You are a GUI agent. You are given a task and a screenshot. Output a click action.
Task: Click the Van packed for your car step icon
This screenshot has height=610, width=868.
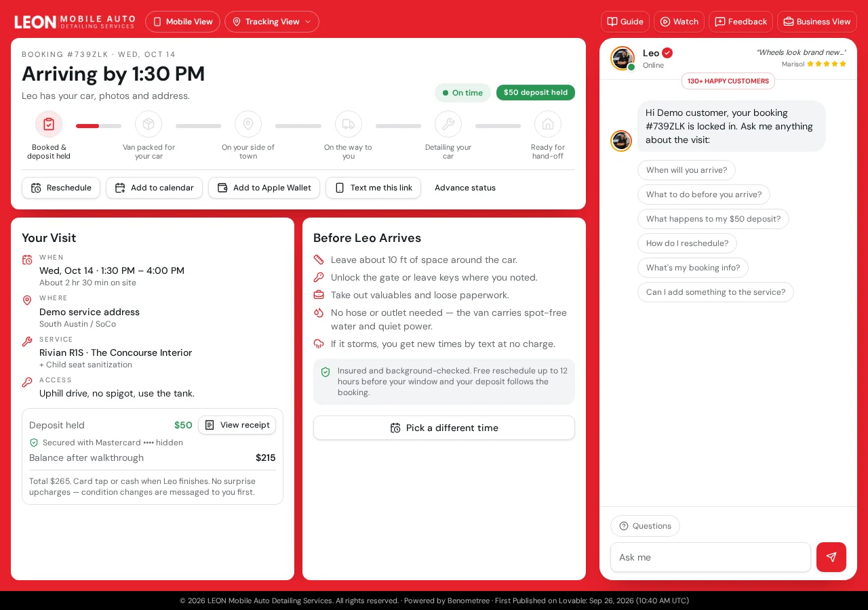click(149, 124)
